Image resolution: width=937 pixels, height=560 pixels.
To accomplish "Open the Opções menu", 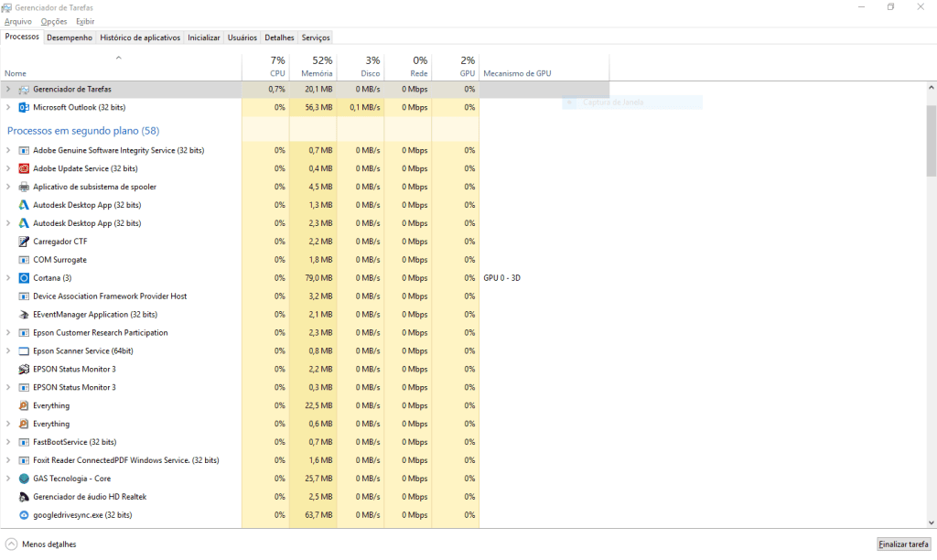I will 54,22.
